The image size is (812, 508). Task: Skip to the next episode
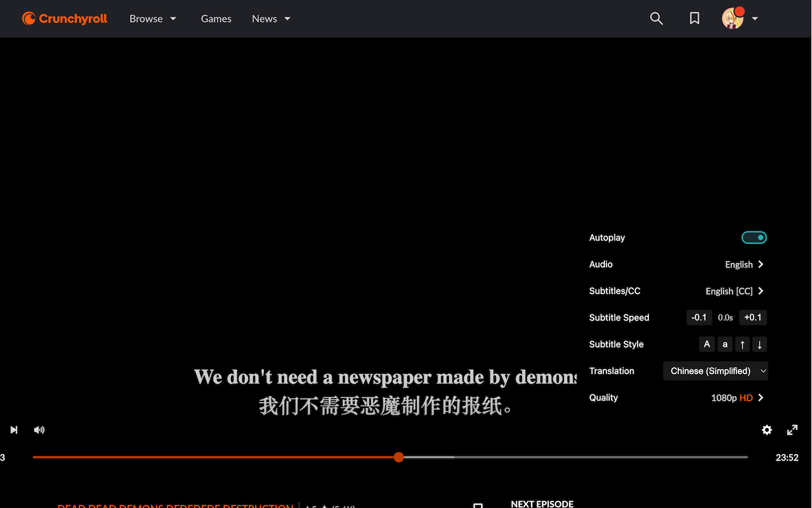point(14,430)
